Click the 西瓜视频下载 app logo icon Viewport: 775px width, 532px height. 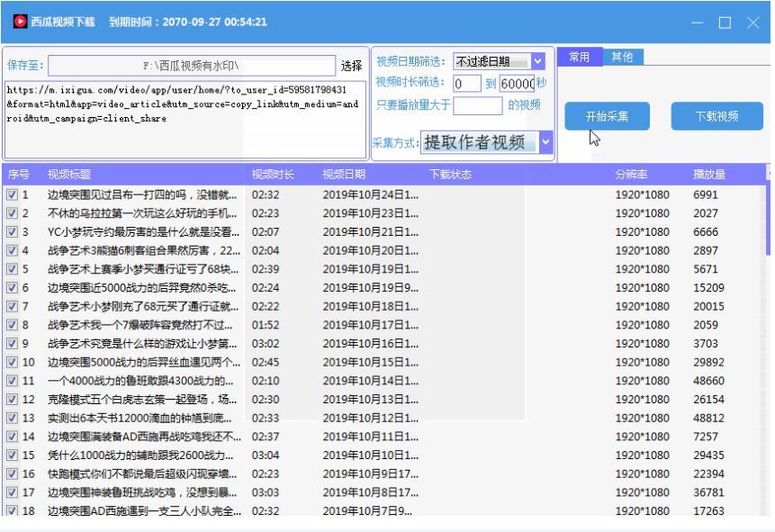tap(21, 22)
